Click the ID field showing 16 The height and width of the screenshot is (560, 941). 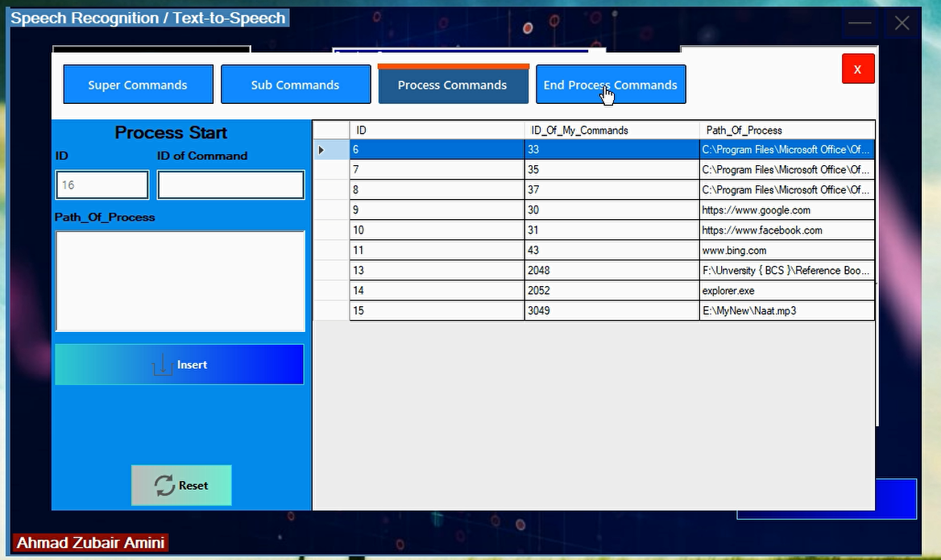click(x=102, y=185)
